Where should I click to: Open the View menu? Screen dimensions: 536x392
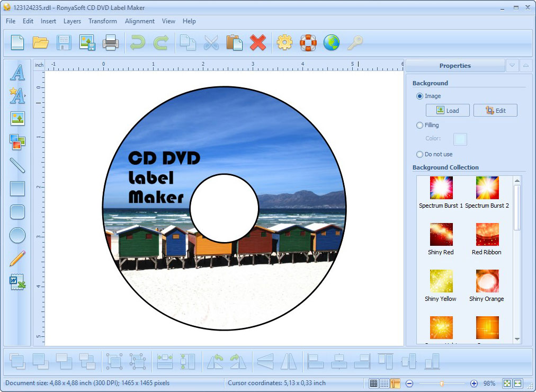tap(168, 21)
